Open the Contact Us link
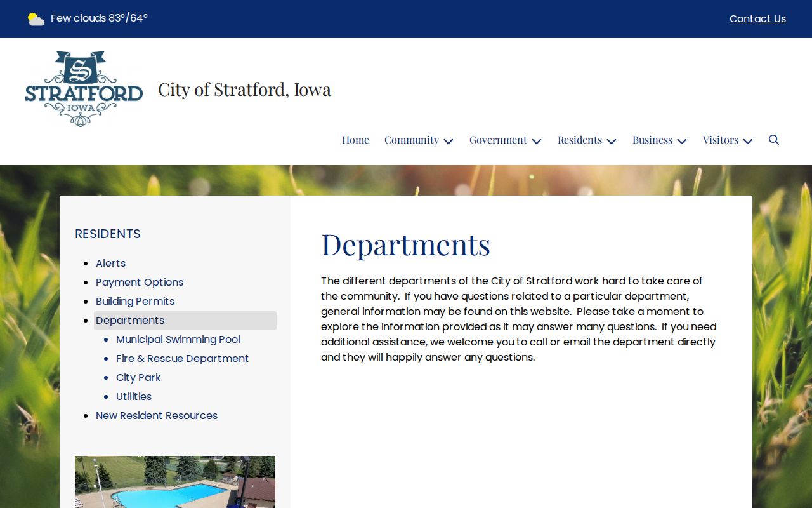Viewport: 812px width, 508px height. point(757,19)
